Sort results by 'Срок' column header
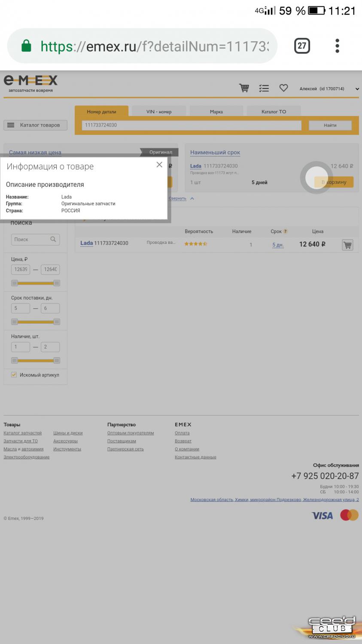 (x=276, y=231)
